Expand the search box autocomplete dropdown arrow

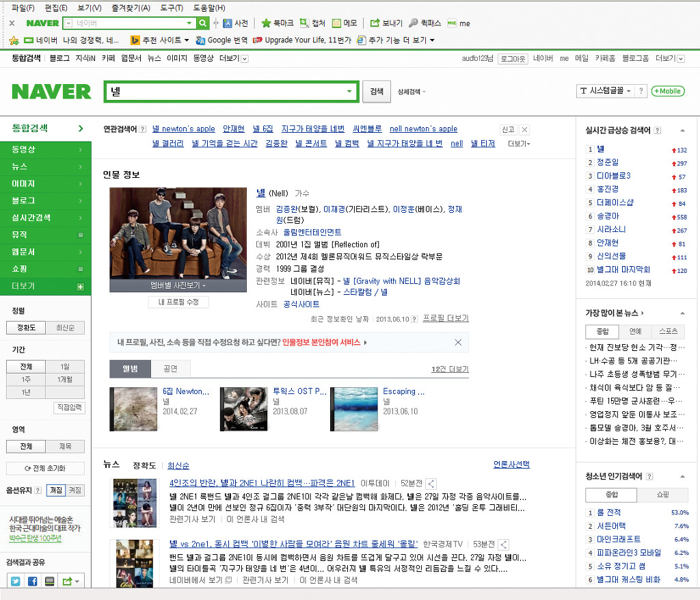[349, 92]
